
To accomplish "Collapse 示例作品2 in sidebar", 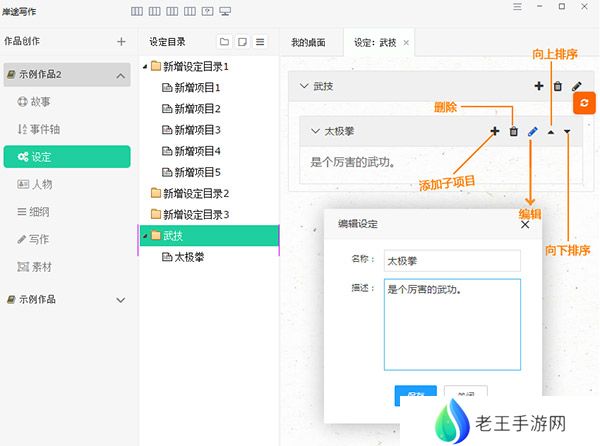I will click(121, 75).
